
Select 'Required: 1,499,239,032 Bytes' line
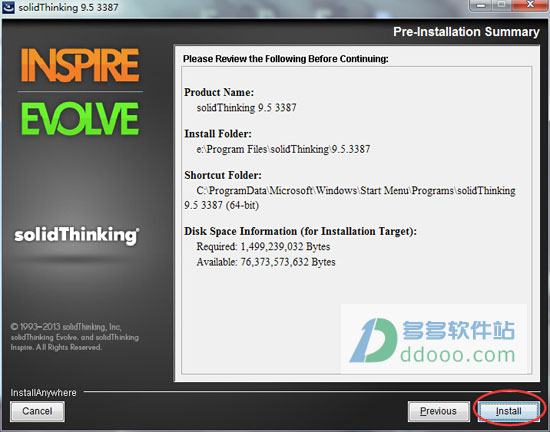pyautogui.click(x=263, y=247)
